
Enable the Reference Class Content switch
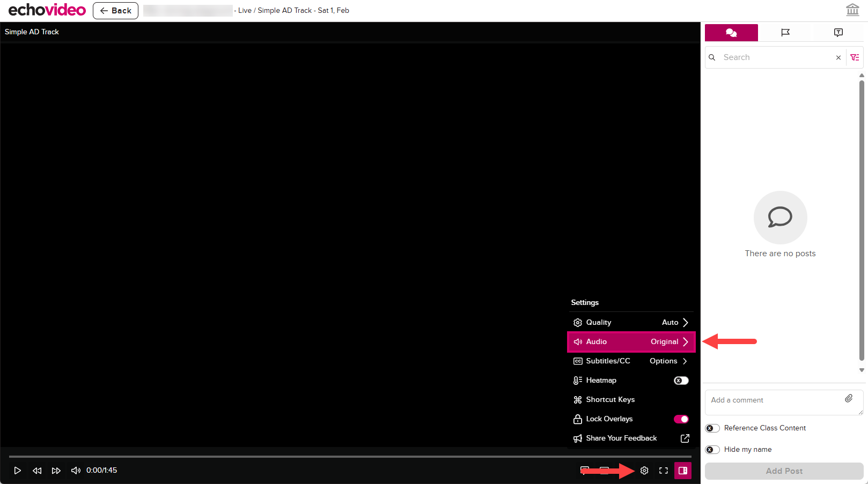click(x=712, y=428)
